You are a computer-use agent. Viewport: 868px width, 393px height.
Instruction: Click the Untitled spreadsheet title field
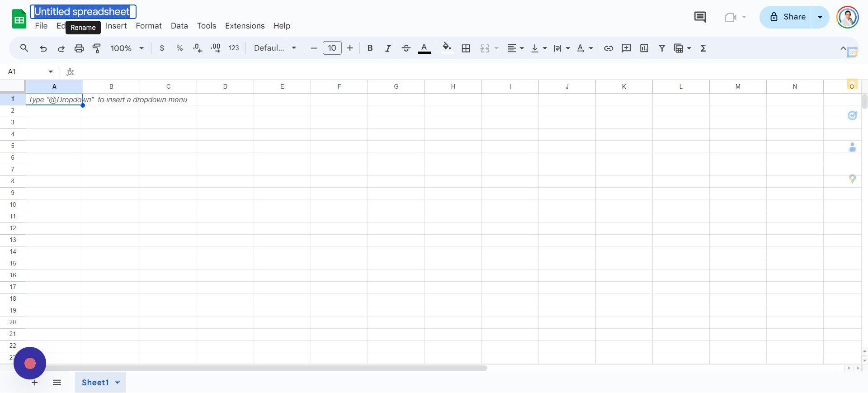pyautogui.click(x=83, y=12)
